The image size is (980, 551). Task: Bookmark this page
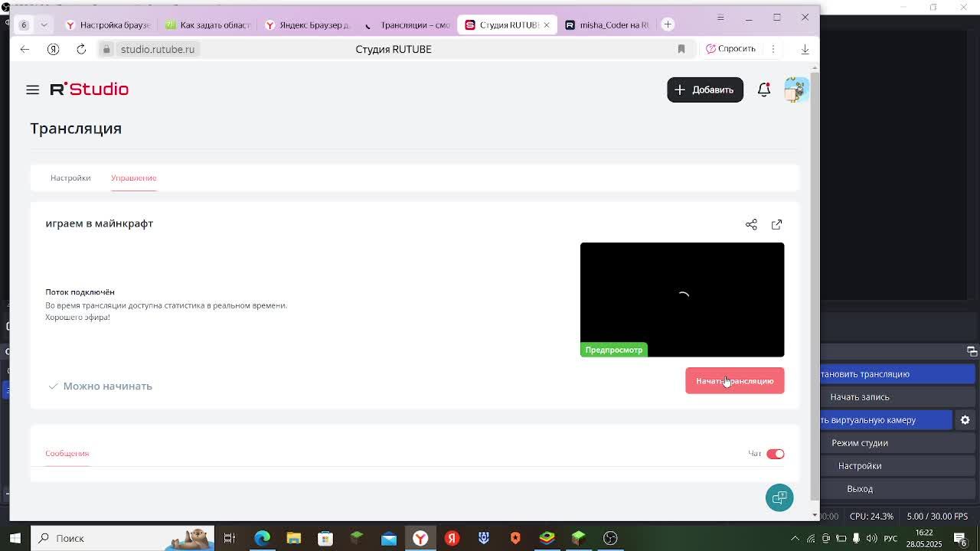[681, 49]
